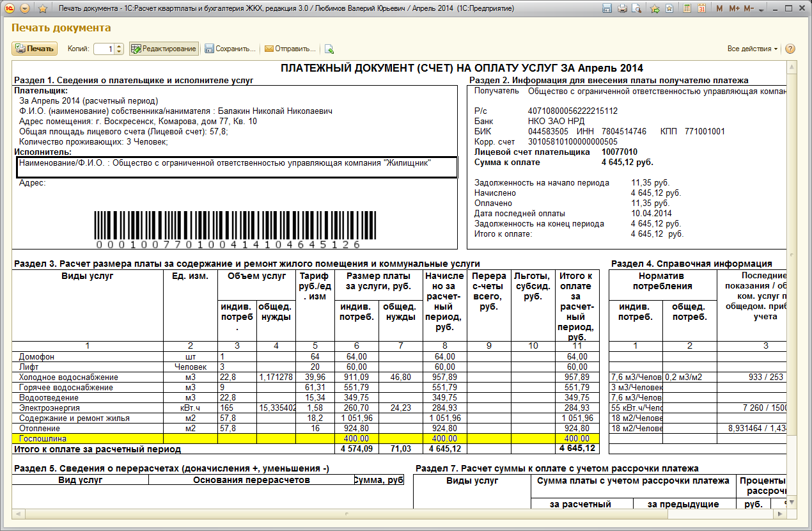This screenshot has width=812, height=531.
Task: Click the 1C application logo icon
Action: pos(10,9)
